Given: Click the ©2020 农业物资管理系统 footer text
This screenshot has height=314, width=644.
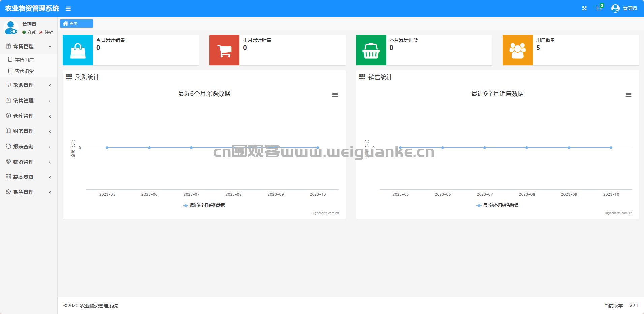Looking at the screenshot, I should pyautogui.click(x=91, y=306).
